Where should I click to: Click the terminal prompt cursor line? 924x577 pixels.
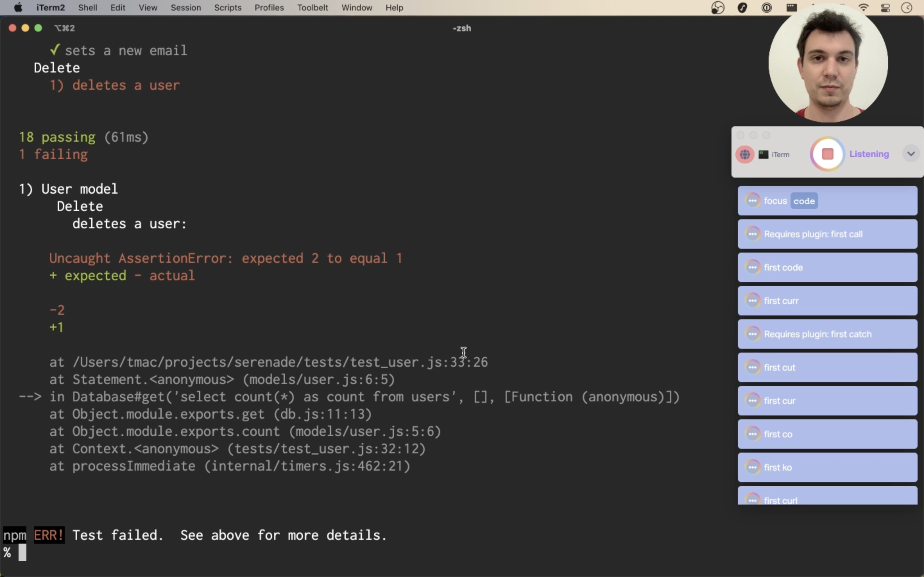tap(22, 553)
